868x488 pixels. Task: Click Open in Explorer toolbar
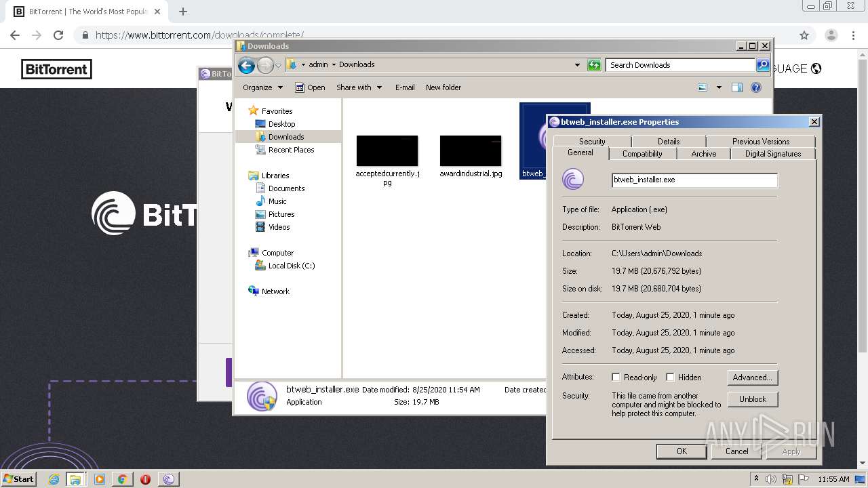click(310, 87)
